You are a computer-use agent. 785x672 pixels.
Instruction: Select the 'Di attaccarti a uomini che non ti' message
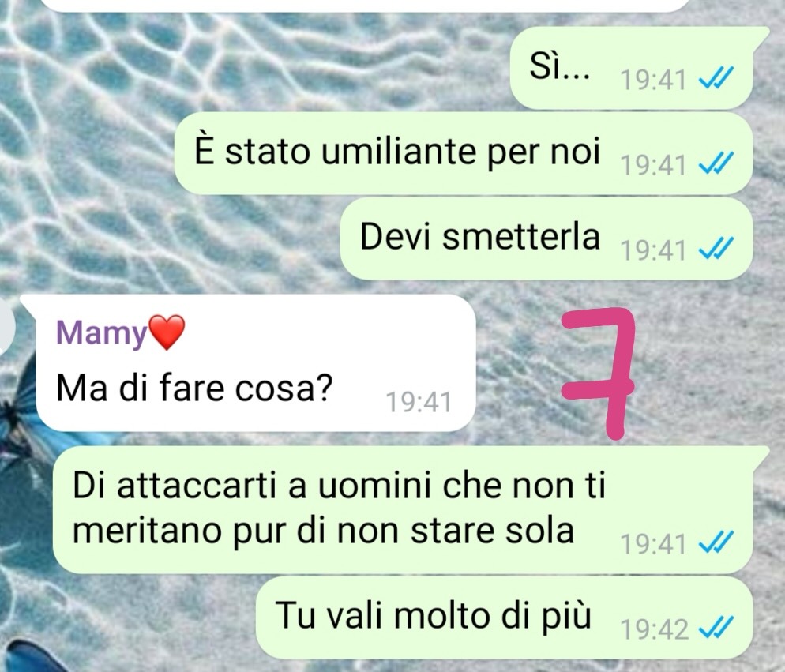click(403, 510)
